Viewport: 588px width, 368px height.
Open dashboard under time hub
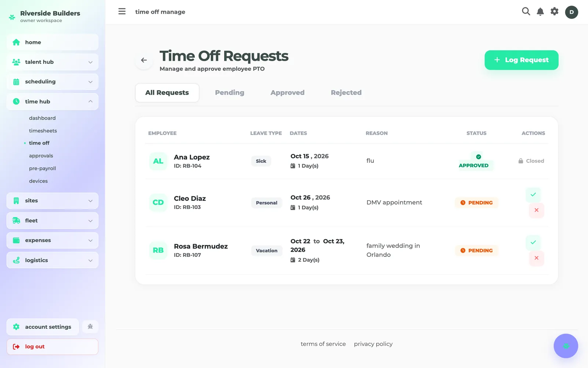point(42,118)
